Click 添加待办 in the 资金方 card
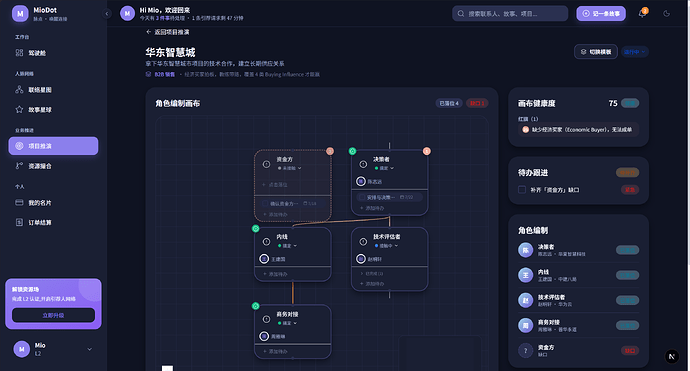 275,214
